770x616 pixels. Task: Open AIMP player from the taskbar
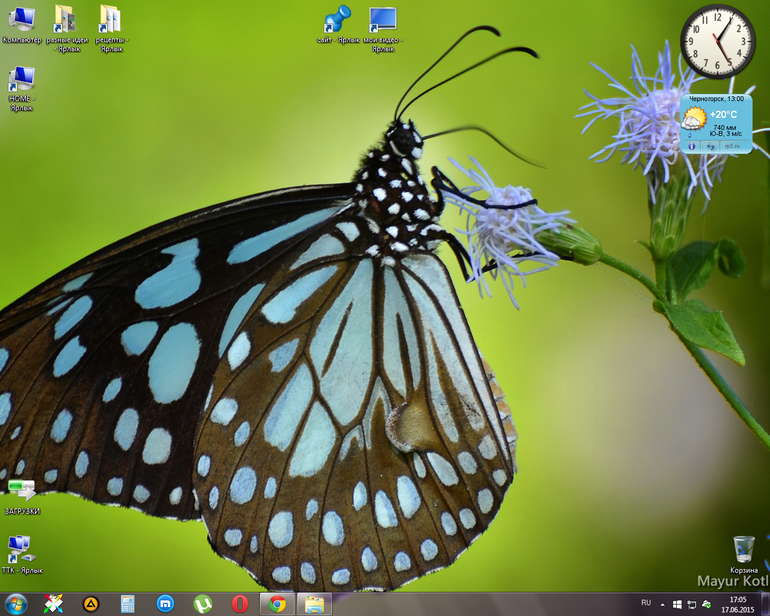point(91,603)
